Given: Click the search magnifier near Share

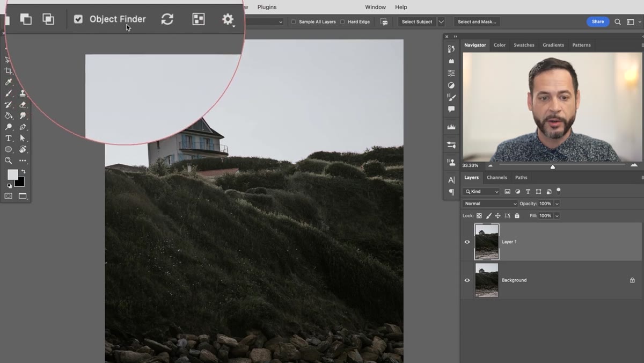Looking at the screenshot, I should [618, 22].
